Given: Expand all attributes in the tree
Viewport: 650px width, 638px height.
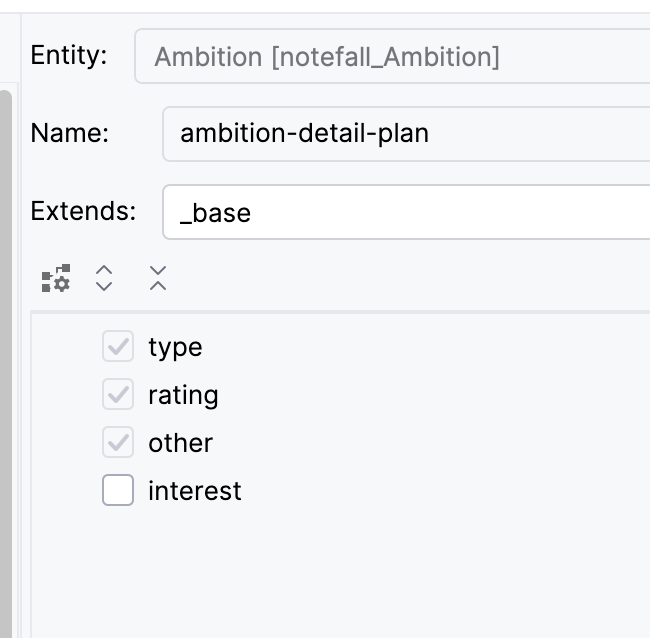Looking at the screenshot, I should pyautogui.click(x=104, y=278).
